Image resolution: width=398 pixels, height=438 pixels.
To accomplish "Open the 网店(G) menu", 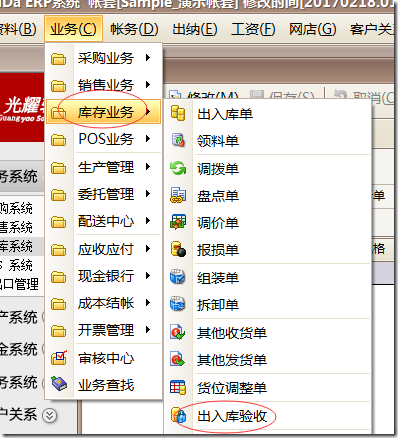I will coord(313,30).
